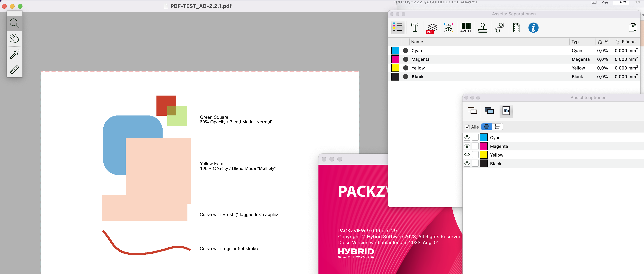
Task: Hide Magenta separation with eye icon
Action: (x=467, y=146)
